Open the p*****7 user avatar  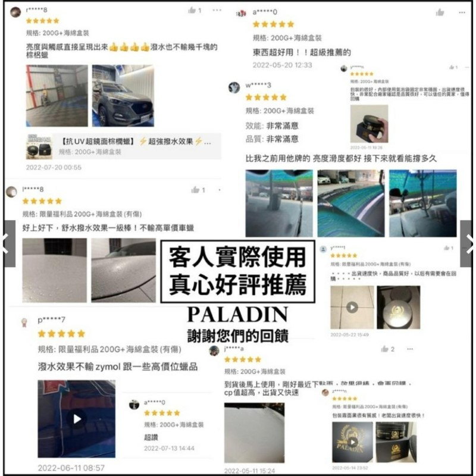pos(24,322)
